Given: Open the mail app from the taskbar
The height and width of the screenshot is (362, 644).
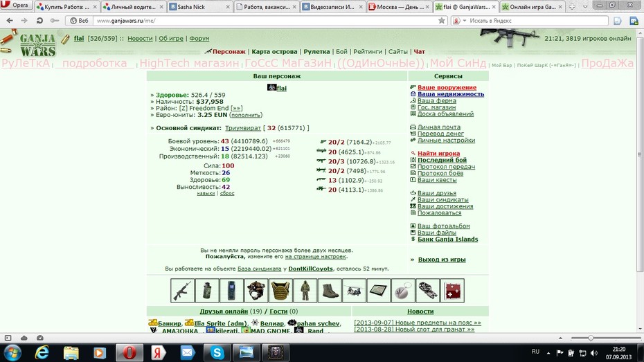Looking at the screenshot, I should [x=187, y=352].
